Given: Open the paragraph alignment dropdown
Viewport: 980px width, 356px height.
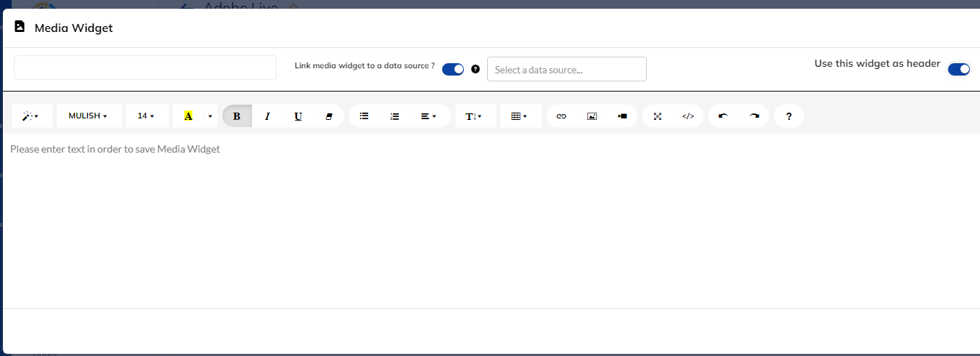Looking at the screenshot, I should (430, 116).
